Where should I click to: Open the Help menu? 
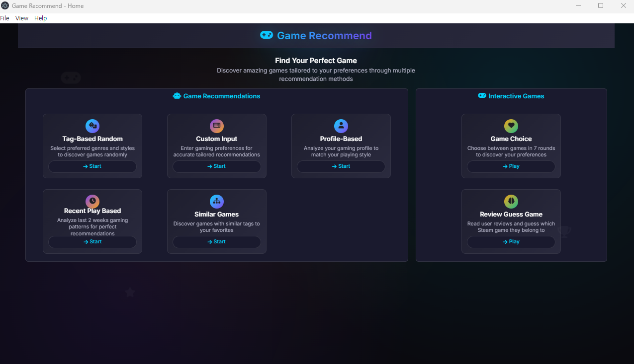point(40,18)
